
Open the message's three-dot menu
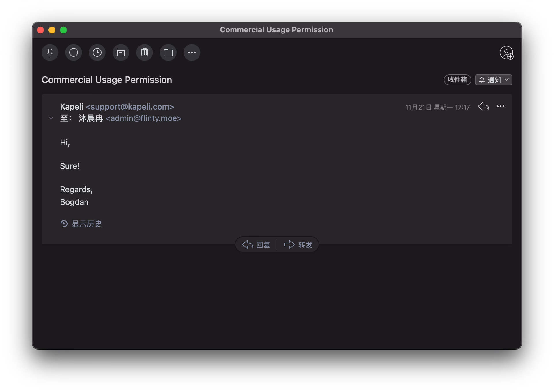click(501, 107)
